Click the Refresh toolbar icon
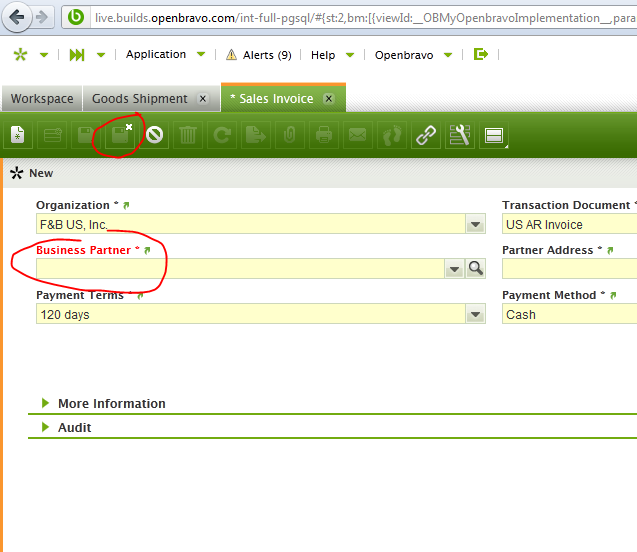Screen dimensions: 637x552 point(222,135)
